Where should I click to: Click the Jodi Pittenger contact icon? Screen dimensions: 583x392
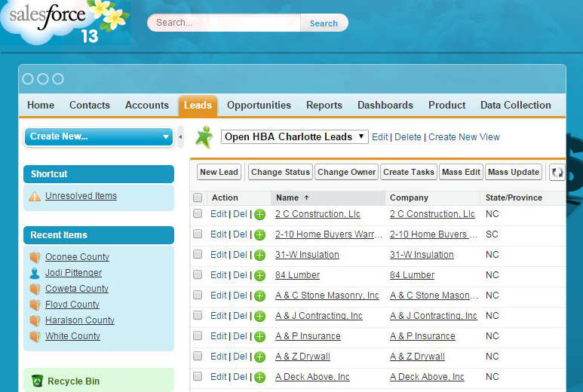coord(35,273)
